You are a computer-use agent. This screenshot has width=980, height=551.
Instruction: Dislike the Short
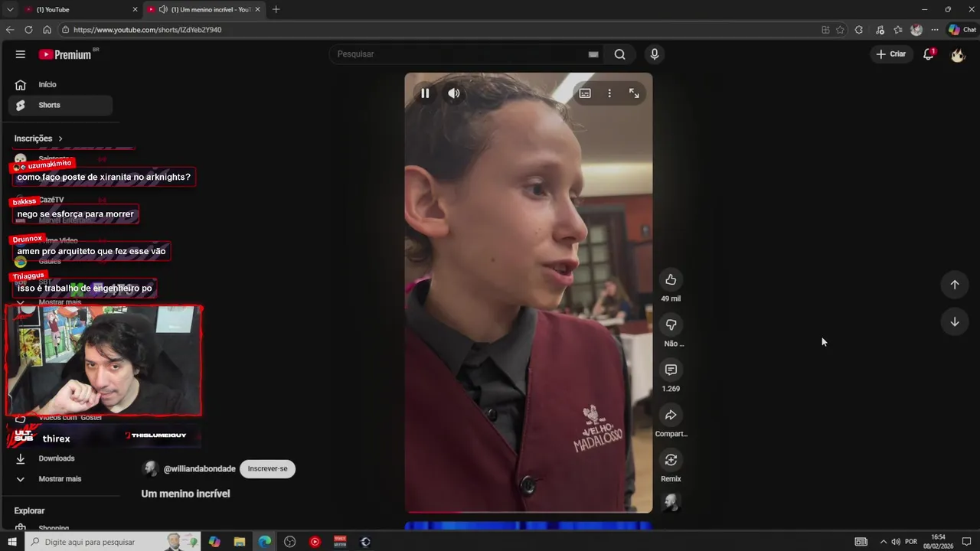pos(671,324)
